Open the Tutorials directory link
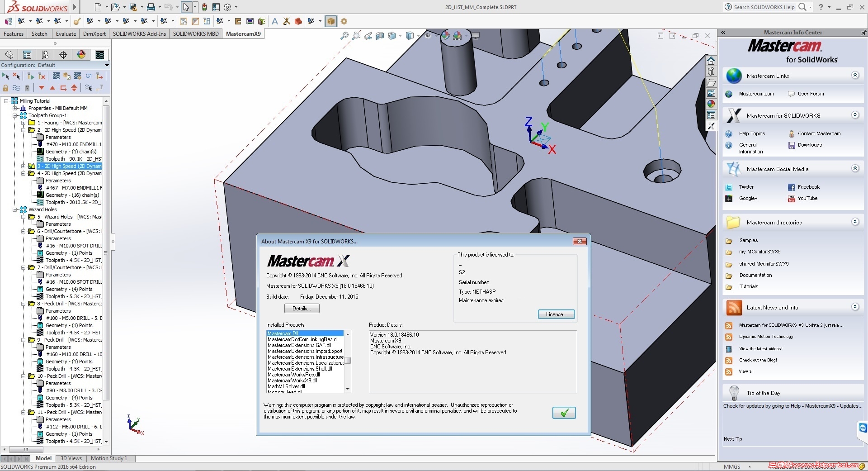The image size is (868, 471). coord(749,287)
